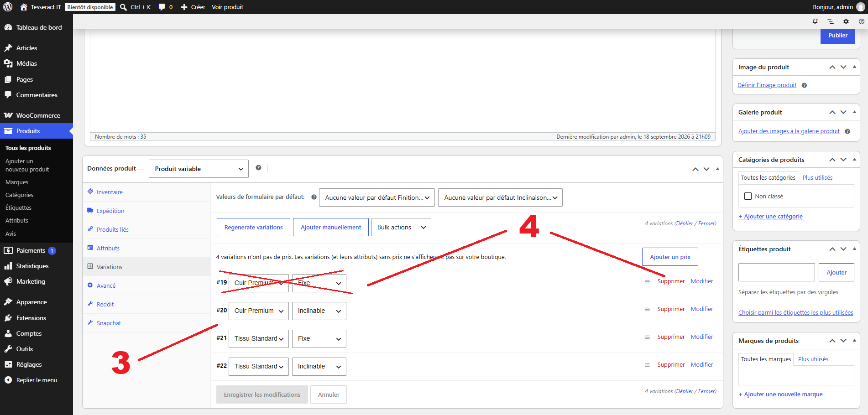Click the Ajouter manuellement button
The width and height of the screenshot is (868, 415).
pyautogui.click(x=331, y=227)
